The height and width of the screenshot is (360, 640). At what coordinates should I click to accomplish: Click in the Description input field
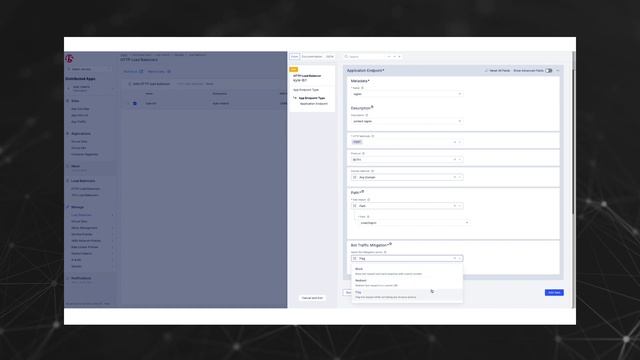click(407, 121)
